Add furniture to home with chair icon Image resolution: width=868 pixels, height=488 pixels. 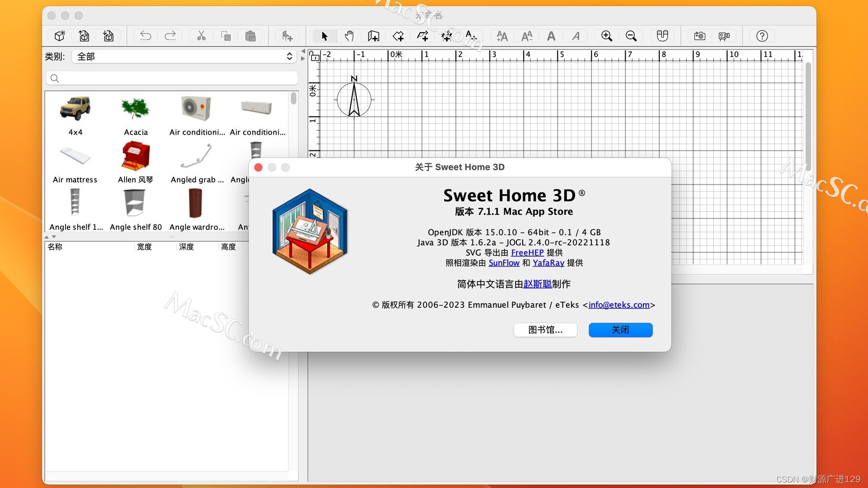point(287,36)
